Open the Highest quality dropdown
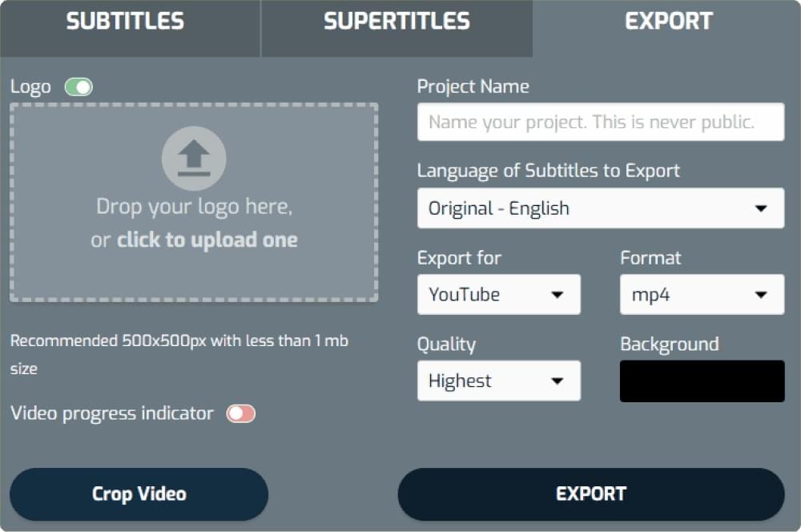The image size is (801, 532). (x=498, y=381)
